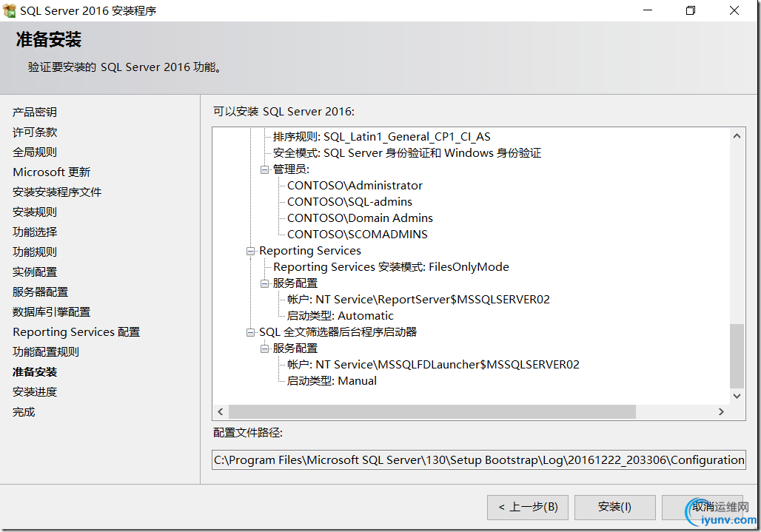Collapse 服务配置 under SQL 全文筛选器 launcher
The height and width of the screenshot is (532, 761).
tap(264, 349)
